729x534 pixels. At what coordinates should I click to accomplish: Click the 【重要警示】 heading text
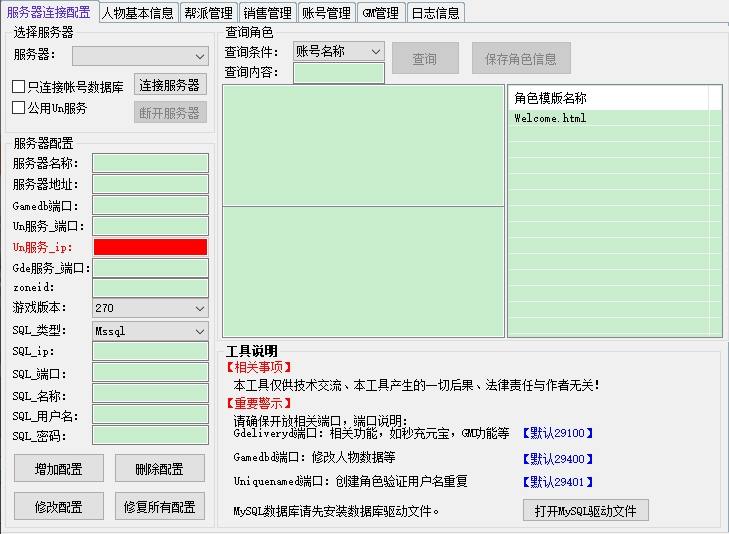[258, 403]
